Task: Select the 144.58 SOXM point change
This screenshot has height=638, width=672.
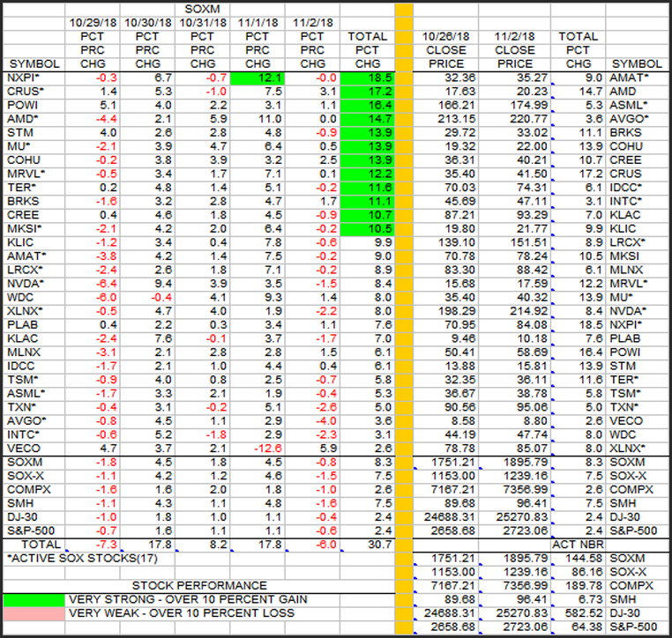Action: (583, 559)
